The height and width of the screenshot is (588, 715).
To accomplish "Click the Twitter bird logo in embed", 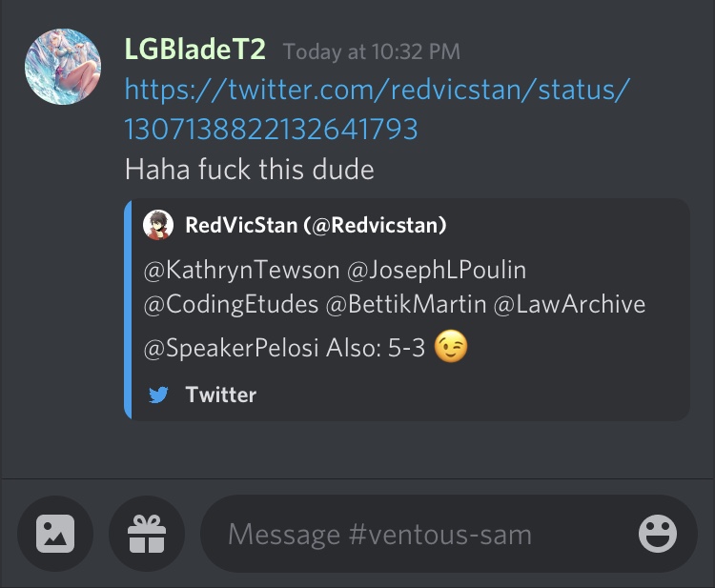I will 158,395.
